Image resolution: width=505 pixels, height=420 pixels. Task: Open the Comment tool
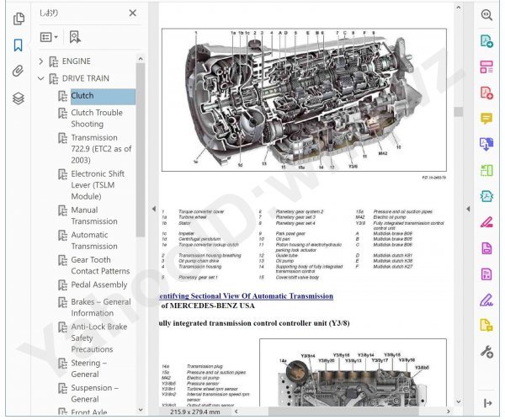486,118
